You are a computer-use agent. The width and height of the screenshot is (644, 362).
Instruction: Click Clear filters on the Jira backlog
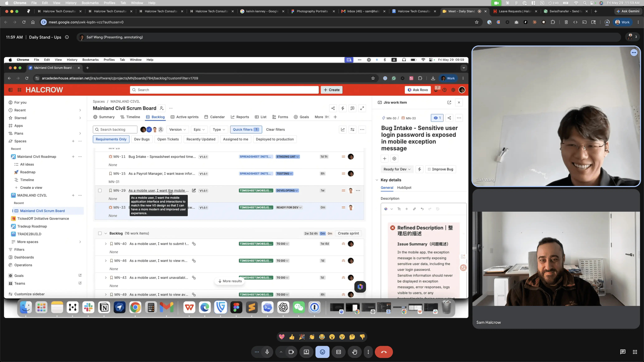pos(275,129)
